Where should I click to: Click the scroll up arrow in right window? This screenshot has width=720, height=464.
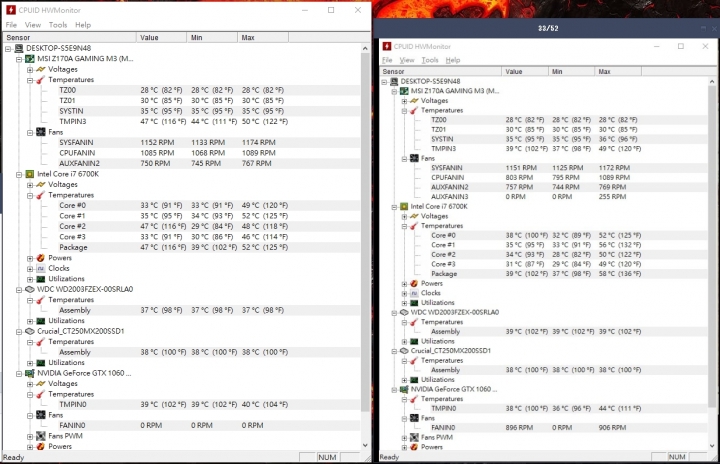pos(712,81)
